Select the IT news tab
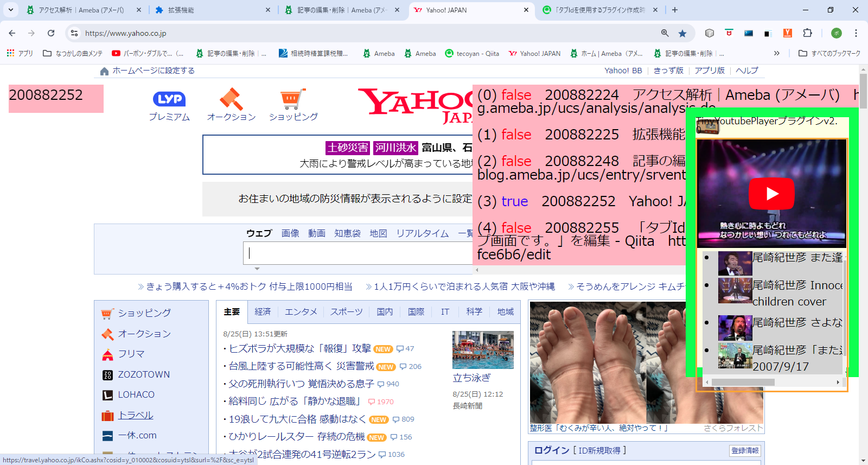This screenshot has width=868, height=465. point(445,311)
